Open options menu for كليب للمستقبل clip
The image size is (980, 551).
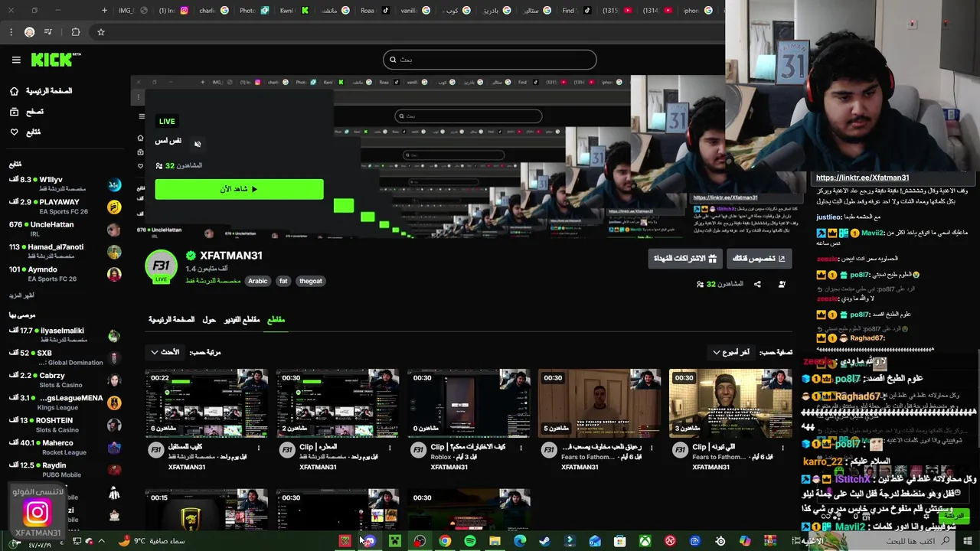click(x=258, y=448)
